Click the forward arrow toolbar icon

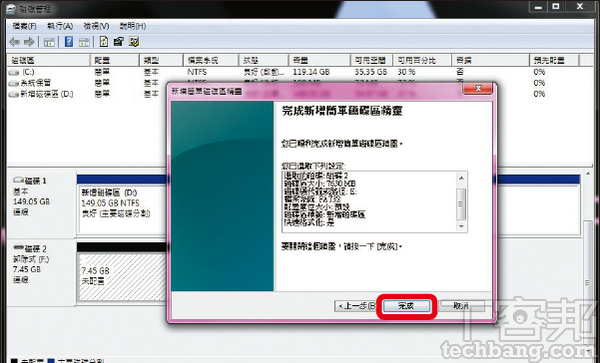point(29,42)
